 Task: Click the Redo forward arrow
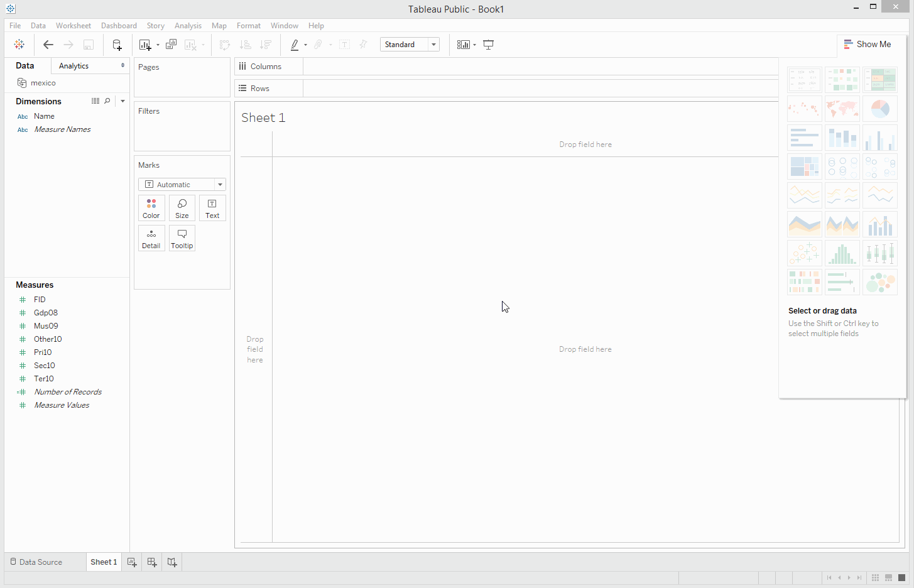[68, 45]
